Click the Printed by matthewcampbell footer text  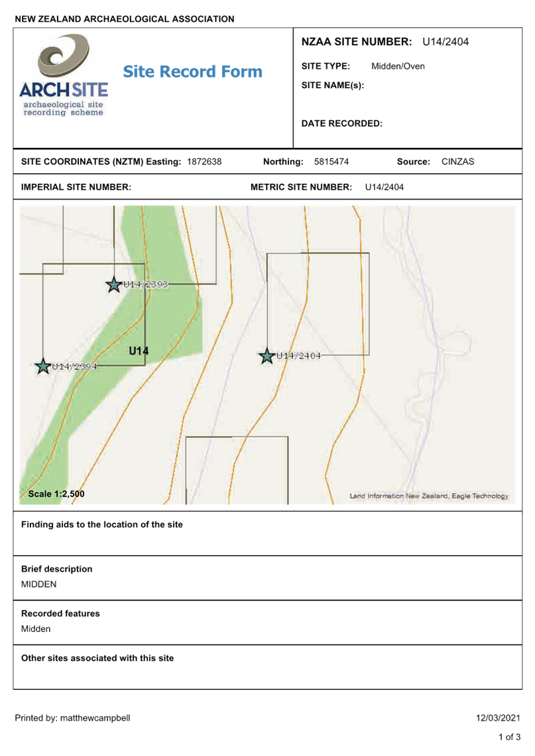73,718
